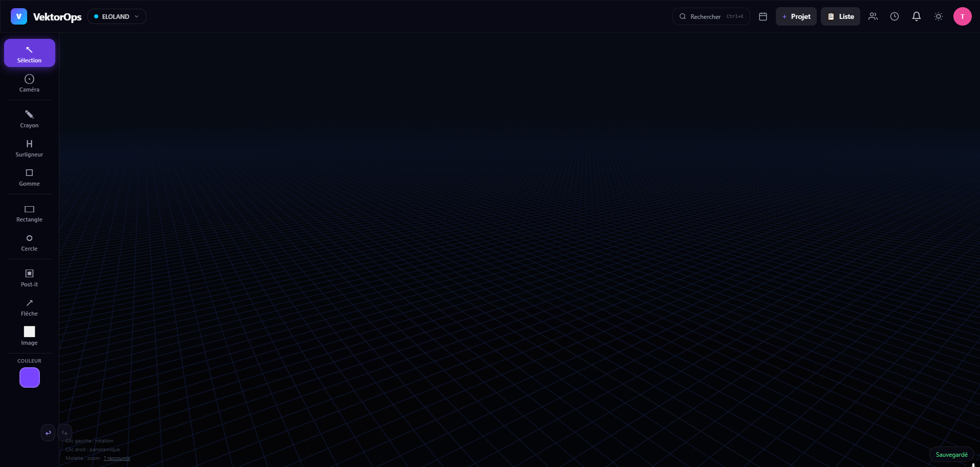Click the VektorOps logo icon
This screenshot has height=467, width=980.
tap(19, 16)
